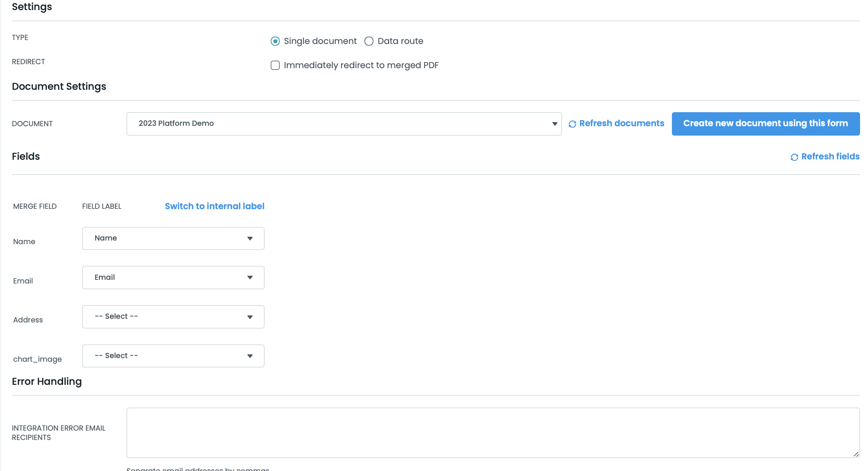Viewport: 868px width, 471px height.
Task: Click the dropdown arrow on the chart_image field
Action: point(250,356)
